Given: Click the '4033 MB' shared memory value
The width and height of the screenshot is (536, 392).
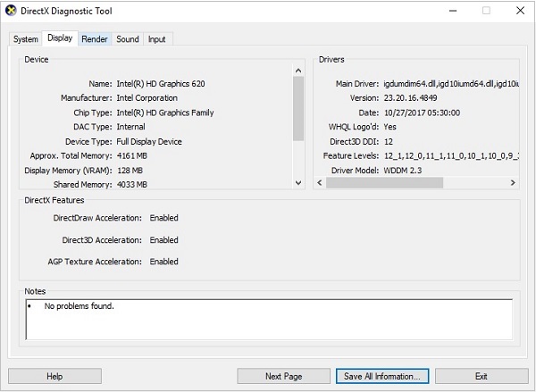Looking at the screenshot, I should tap(132, 185).
